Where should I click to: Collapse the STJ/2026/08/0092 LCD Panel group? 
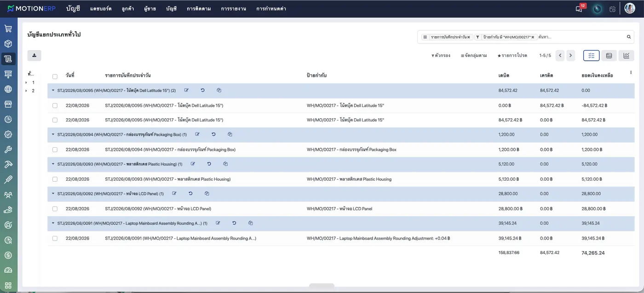(53, 194)
